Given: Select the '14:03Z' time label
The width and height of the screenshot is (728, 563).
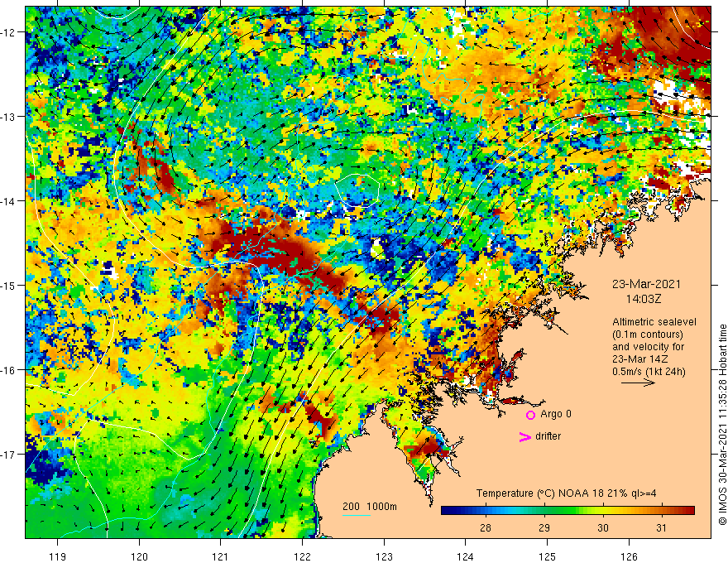Looking at the screenshot, I should pyautogui.click(x=643, y=299).
